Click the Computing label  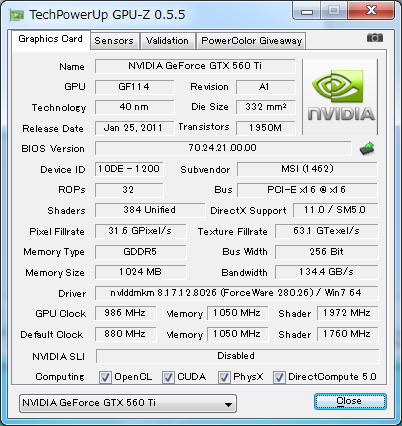(x=60, y=377)
